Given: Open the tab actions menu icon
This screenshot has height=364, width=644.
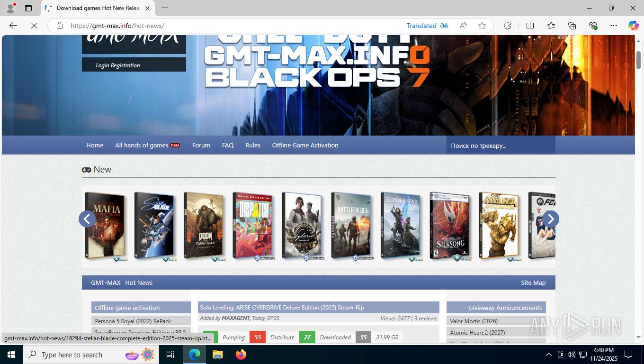Looking at the screenshot, I should tap(28, 8).
